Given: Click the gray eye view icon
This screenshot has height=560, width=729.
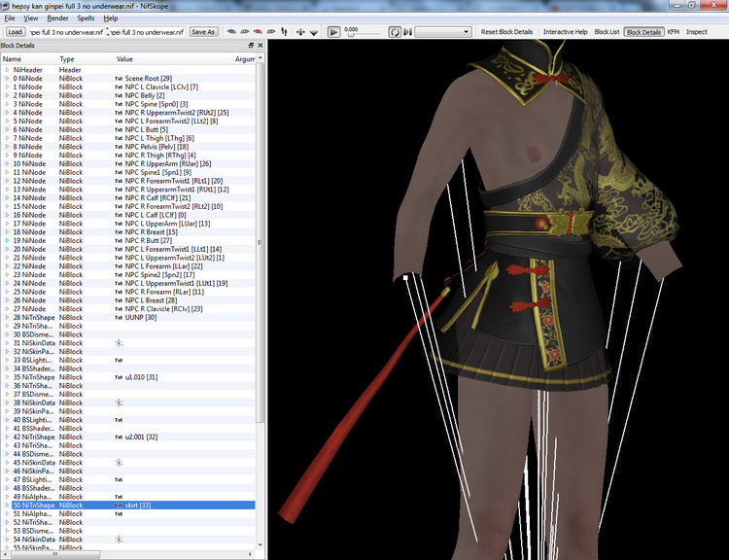Looking at the screenshot, I should (x=270, y=32).
